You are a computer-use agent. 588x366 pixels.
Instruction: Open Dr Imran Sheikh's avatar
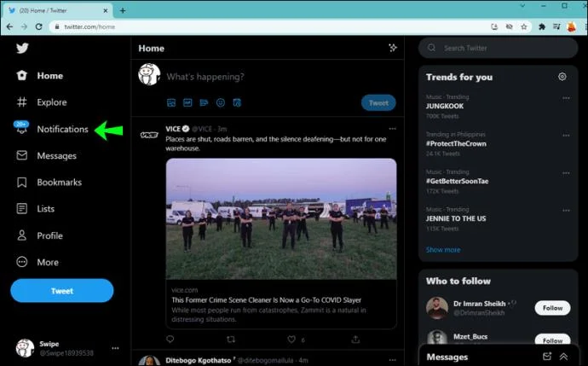point(437,308)
